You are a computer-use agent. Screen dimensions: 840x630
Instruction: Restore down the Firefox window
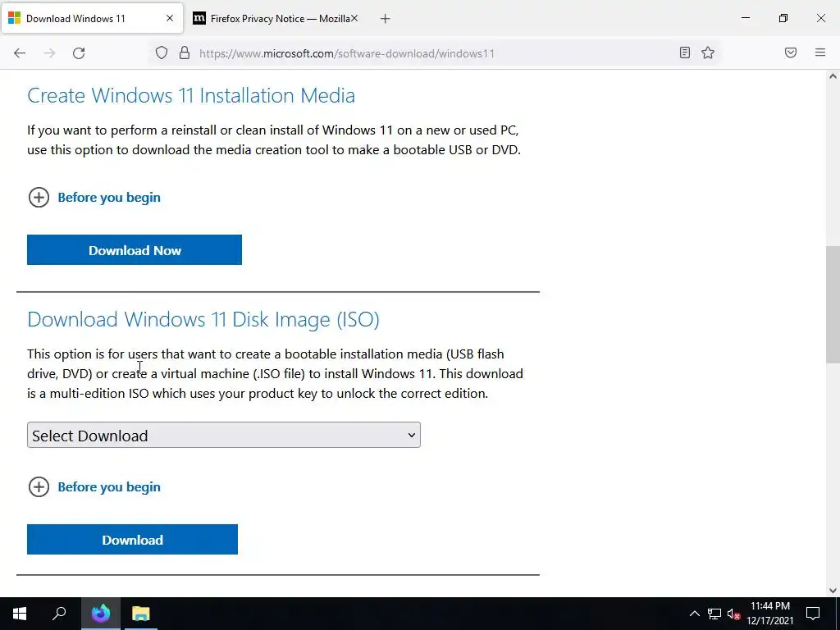click(783, 18)
